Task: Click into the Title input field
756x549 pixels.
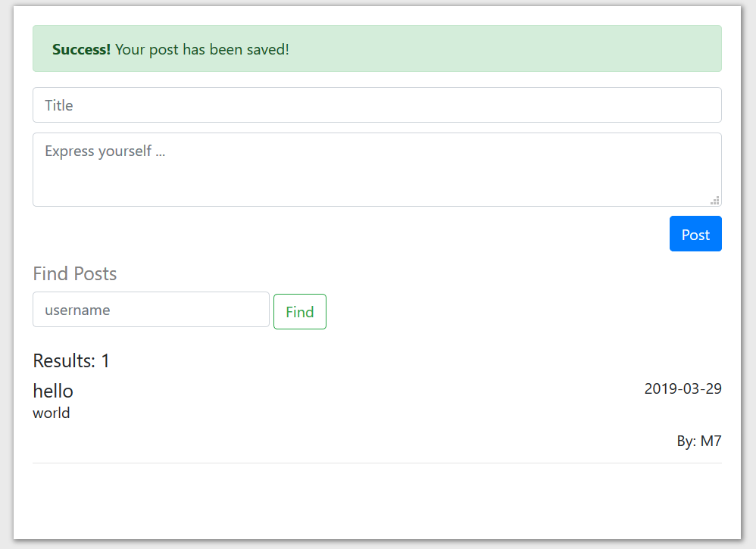Action: tap(376, 105)
